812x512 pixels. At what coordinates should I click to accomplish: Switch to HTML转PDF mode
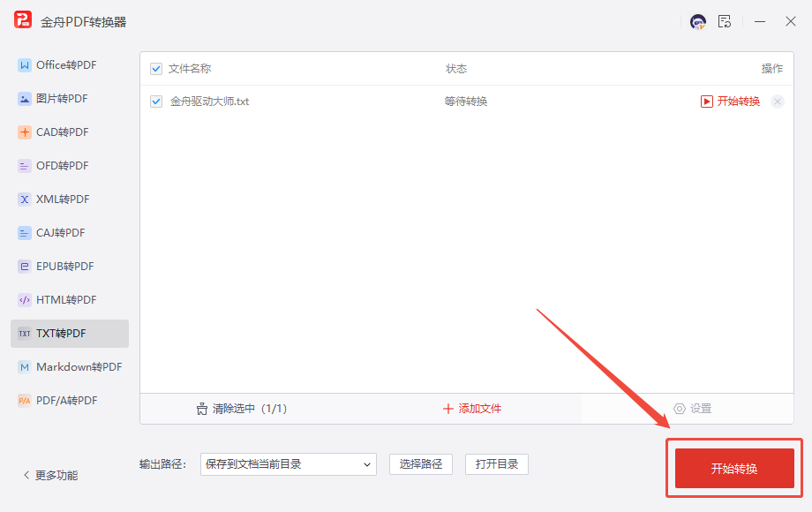pos(70,300)
